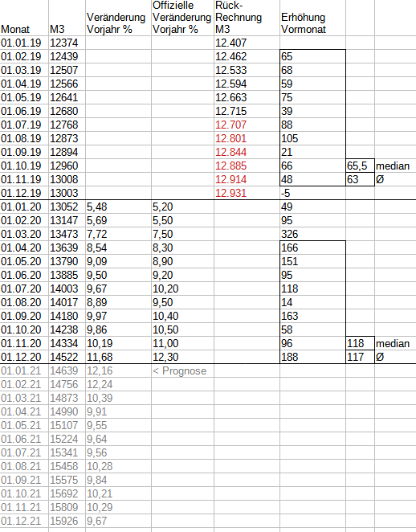The height and width of the screenshot is (532, 416).
Task: Select M3 value 12439
Action: (x=67, y=56)
